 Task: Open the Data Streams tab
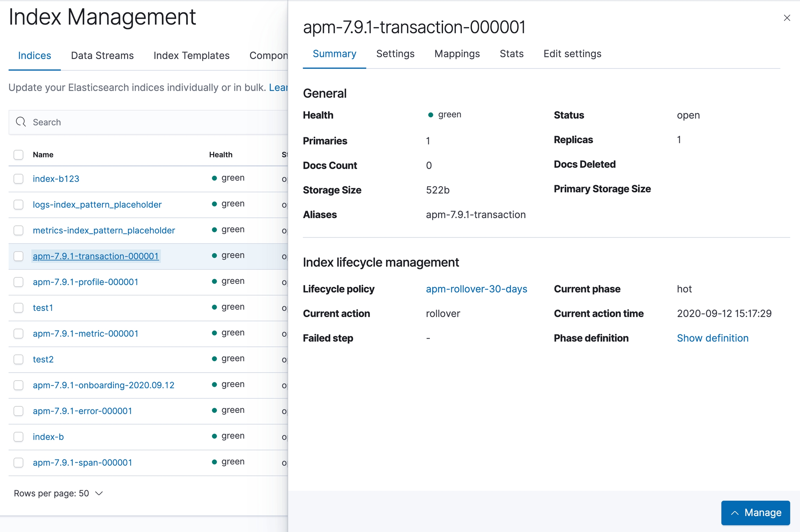[102, 56]
